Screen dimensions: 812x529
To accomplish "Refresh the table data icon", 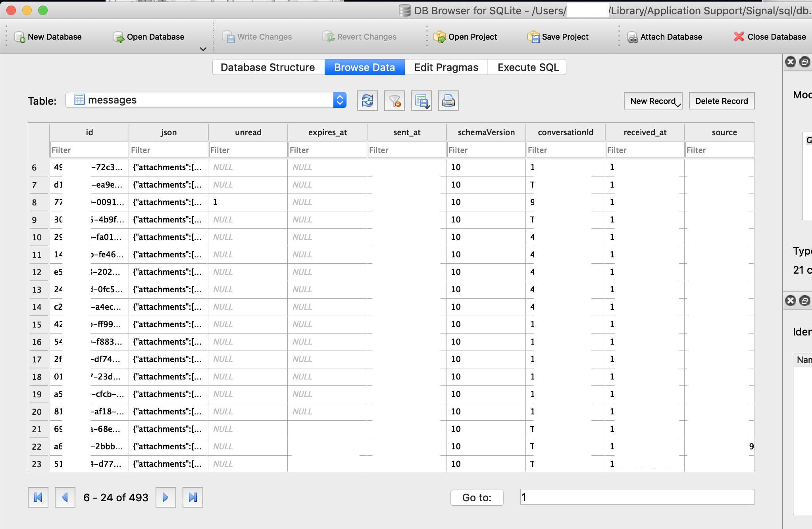I will pyautogui.click(x=368, y=101).
